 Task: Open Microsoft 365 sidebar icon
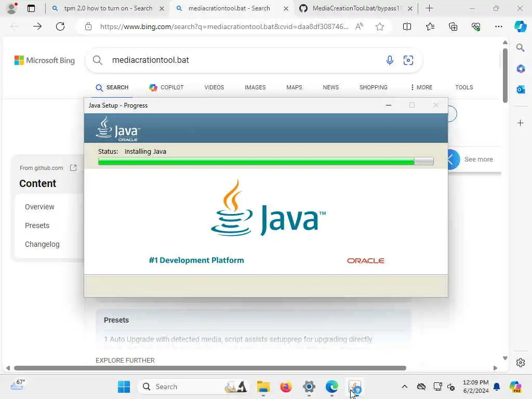pyautogui.click(x=521, y=69)
